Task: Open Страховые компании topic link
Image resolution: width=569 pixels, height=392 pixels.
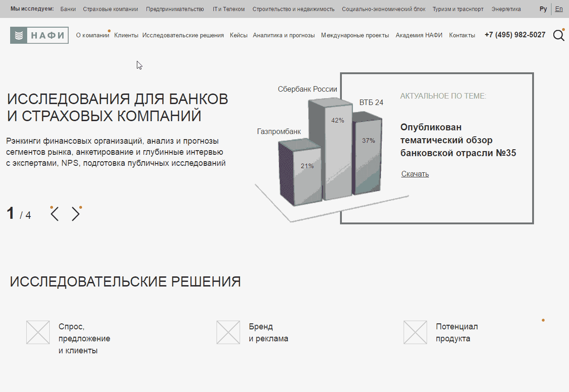Action: pos(111,9)
